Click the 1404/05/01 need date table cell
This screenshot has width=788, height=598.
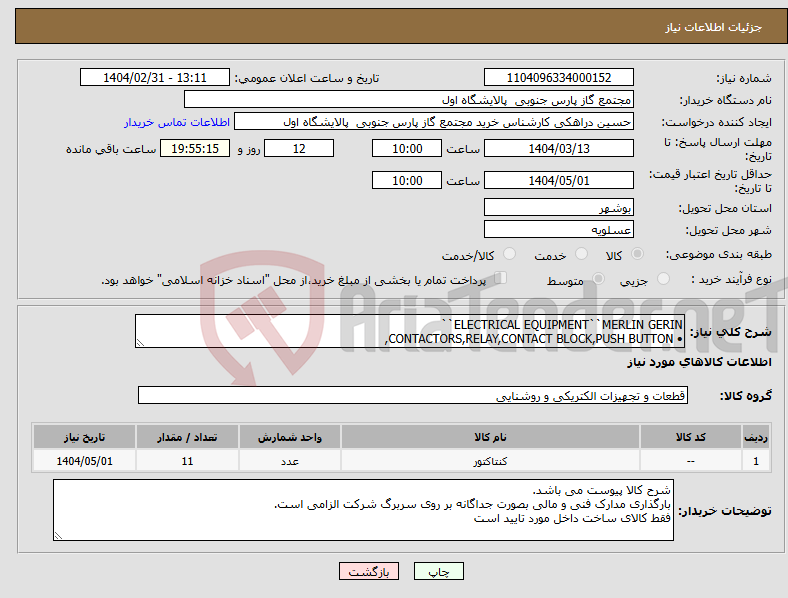(x=84, y=461)
